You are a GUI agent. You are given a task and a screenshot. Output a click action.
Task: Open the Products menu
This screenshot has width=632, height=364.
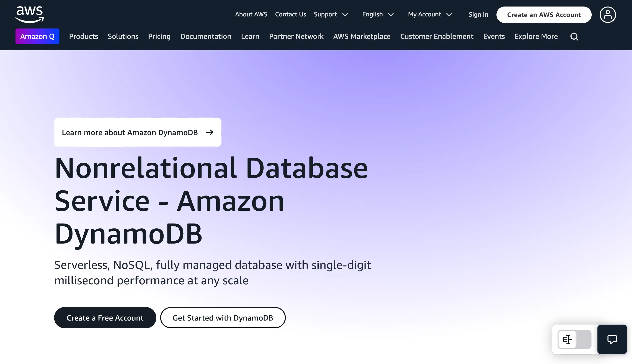(x=83, y=36)
